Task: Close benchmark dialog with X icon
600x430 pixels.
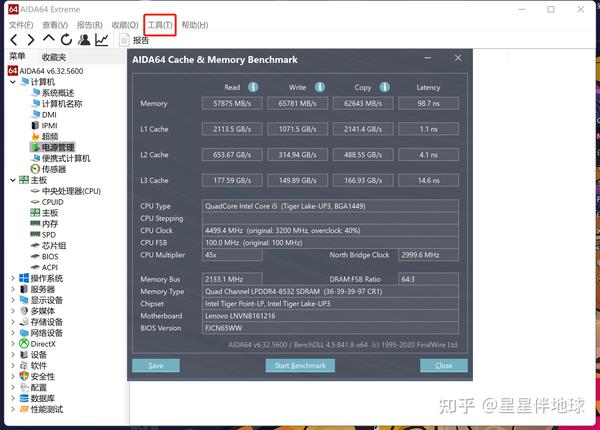Action: [x=458, y=58]
